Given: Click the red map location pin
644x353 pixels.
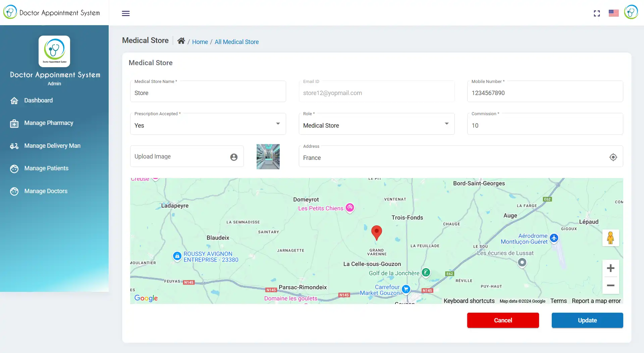Looking at the screenshot, I should [377, 232].
